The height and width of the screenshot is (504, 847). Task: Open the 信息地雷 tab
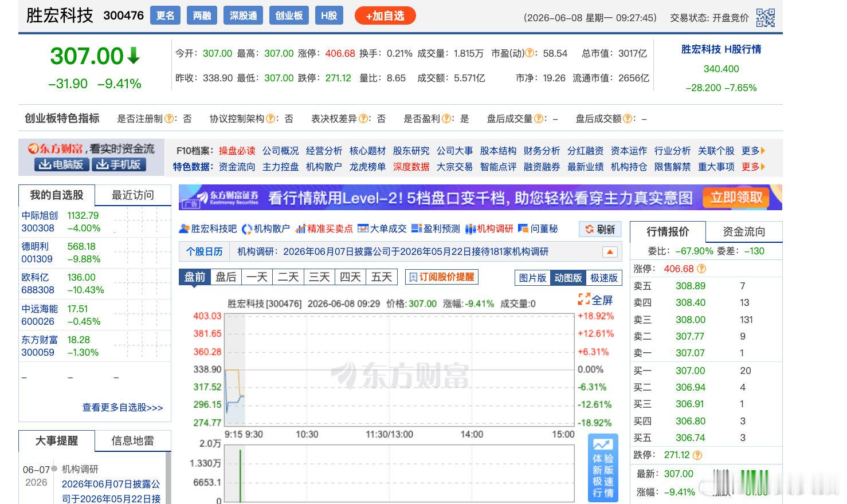(x=133, y=441)
